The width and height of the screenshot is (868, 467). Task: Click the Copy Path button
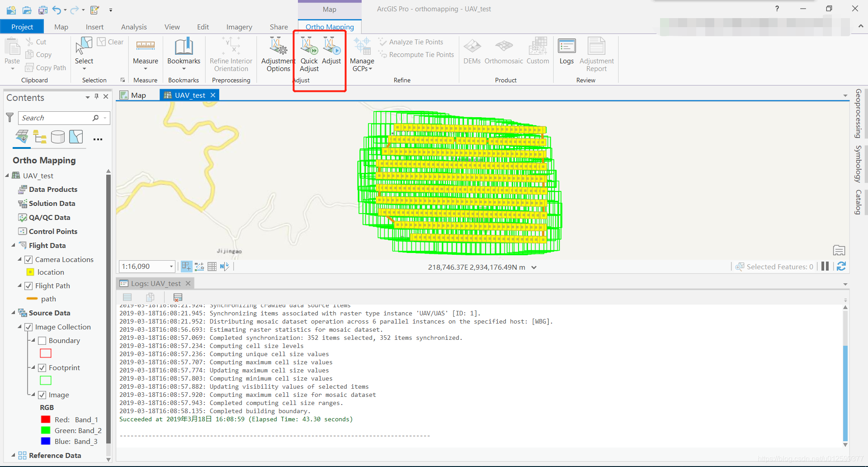46,67
